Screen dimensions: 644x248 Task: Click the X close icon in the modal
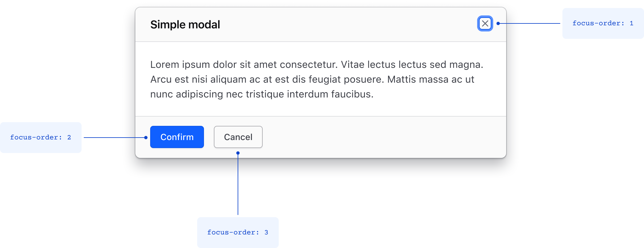[485, 23]
